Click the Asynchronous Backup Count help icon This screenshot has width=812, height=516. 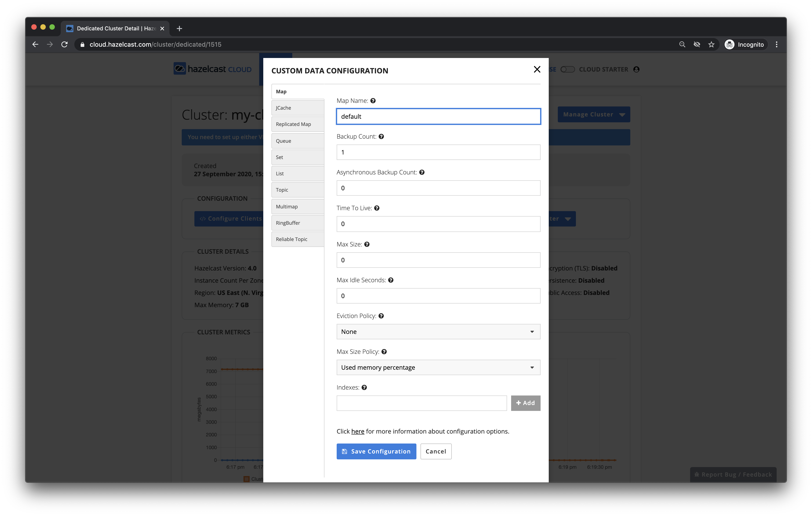[422, 172]
